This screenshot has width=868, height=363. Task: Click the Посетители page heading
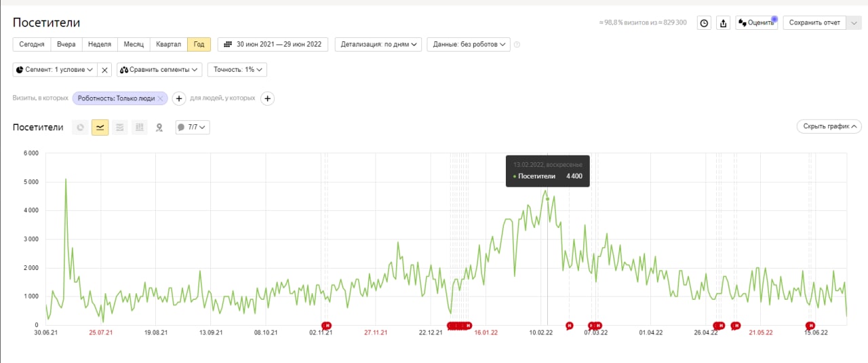(x=46, y=22)
